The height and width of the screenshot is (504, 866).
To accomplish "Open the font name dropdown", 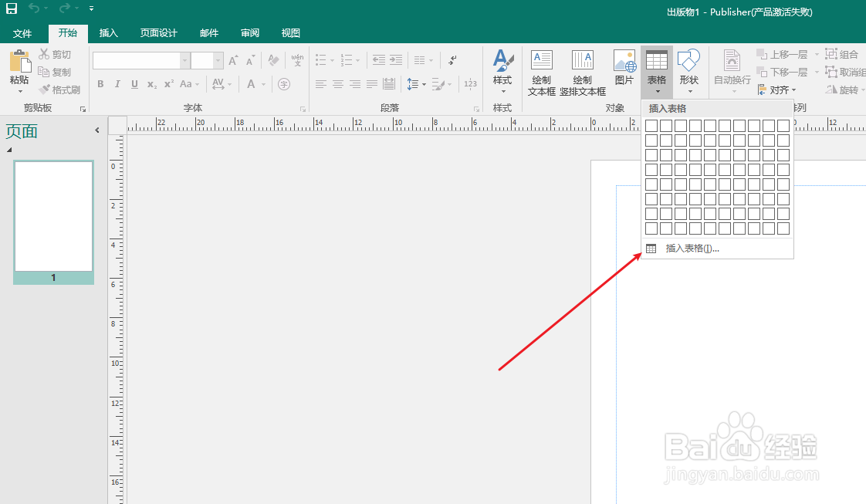I will pos(184,59).
